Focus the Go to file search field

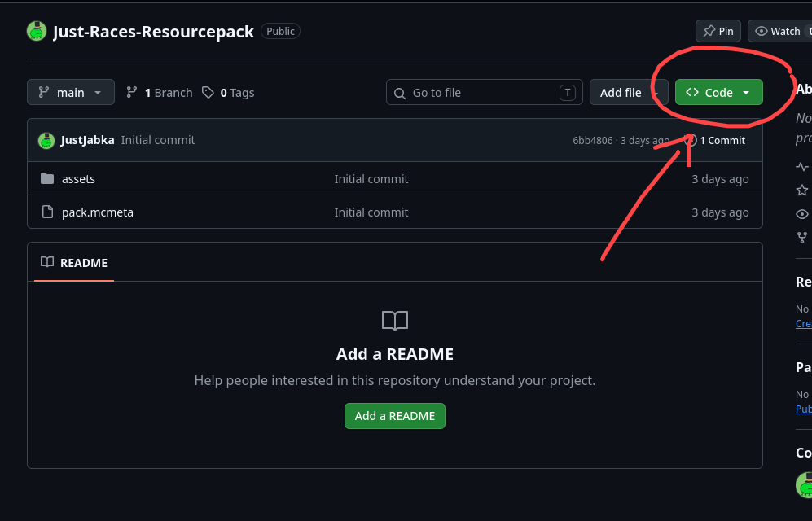tap(485, 92)
